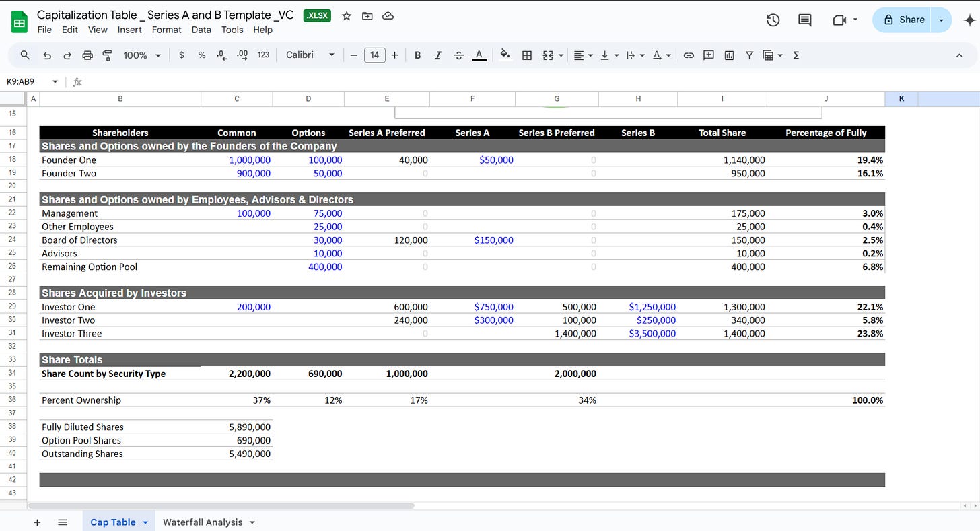Toggle bold formatting
This screenshot has width=980, height=531.
418,55
